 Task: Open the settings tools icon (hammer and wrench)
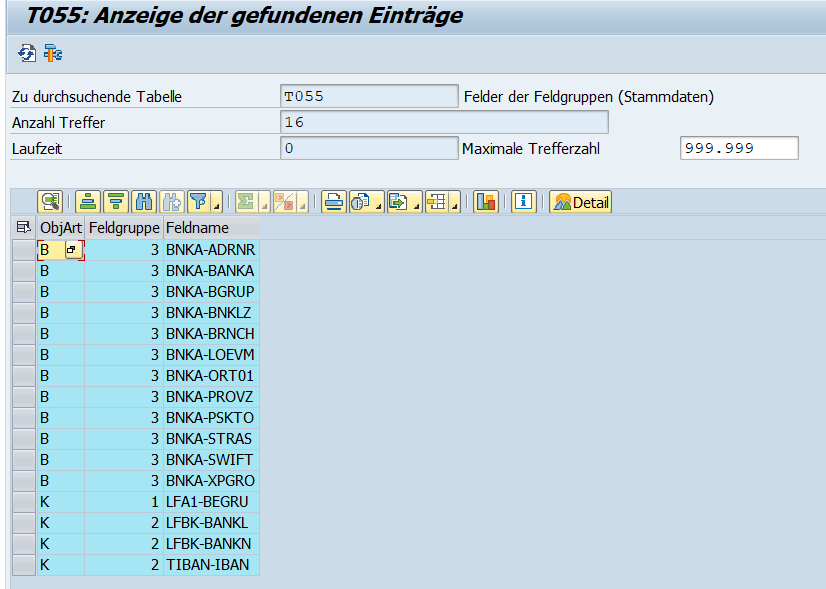51,53
